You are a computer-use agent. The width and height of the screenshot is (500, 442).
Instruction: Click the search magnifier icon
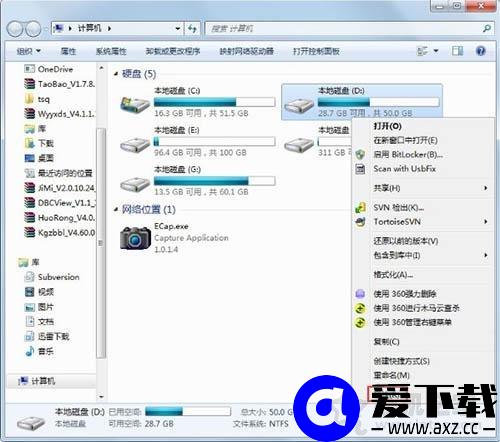tap(486, 29)
